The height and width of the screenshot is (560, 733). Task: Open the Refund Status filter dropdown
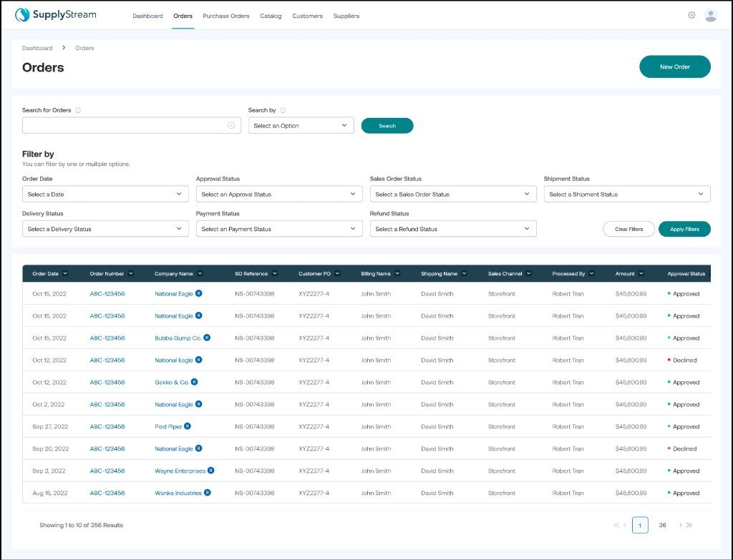click(453, 228)
